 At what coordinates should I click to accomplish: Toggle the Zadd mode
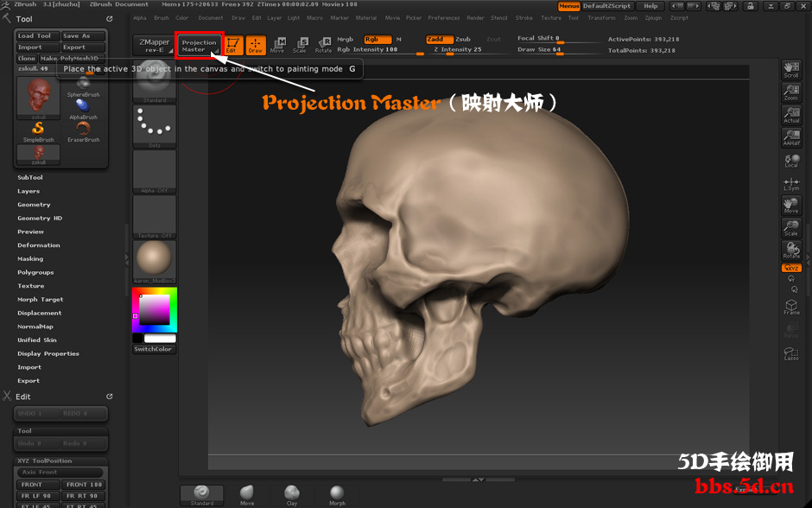pyautogui.click(x=440, y=40)
